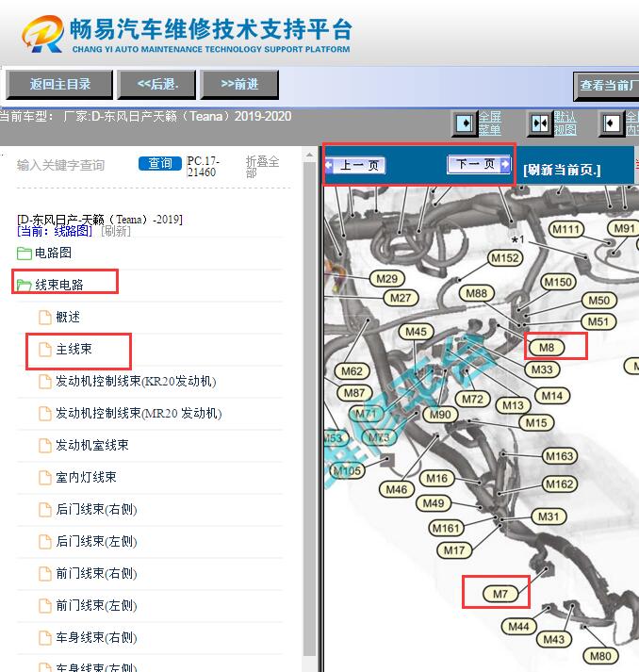Click the blue 查询 search button
Image resolution: width=639 pixels, height=672 pixels.
click(x=160, y=163)
